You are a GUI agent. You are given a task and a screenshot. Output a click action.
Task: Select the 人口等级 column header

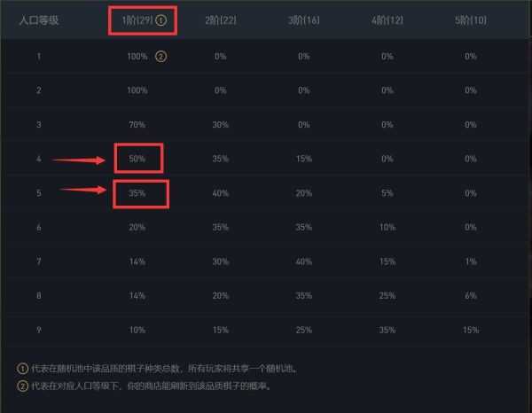pos(39,20)
